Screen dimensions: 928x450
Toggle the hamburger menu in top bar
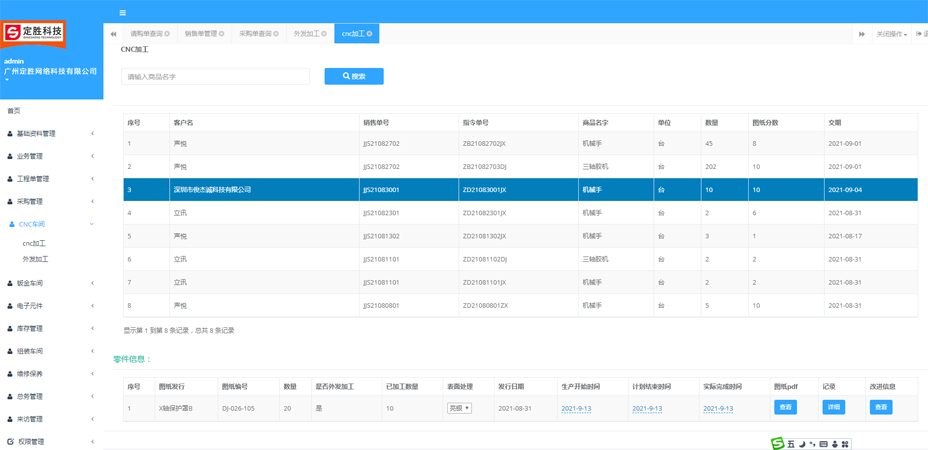pyautogui.click(x=122, y=12)
